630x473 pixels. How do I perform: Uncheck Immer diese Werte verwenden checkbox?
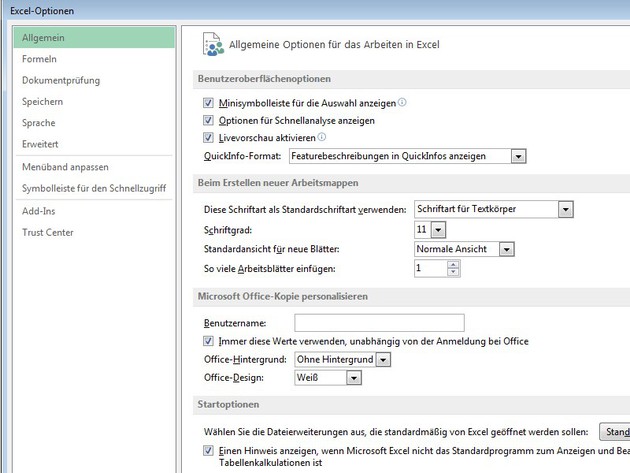coord(208,341)
